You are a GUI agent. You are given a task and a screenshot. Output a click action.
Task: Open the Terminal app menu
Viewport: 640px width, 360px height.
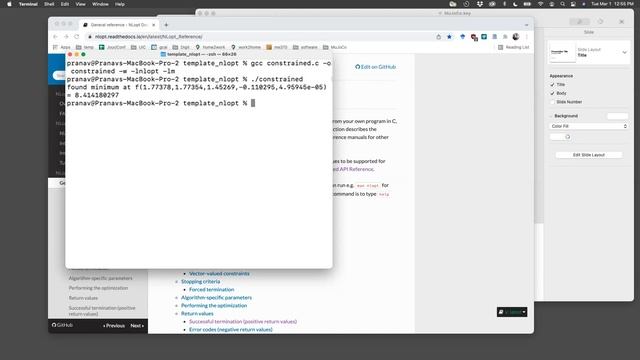(x=28, y=4)
